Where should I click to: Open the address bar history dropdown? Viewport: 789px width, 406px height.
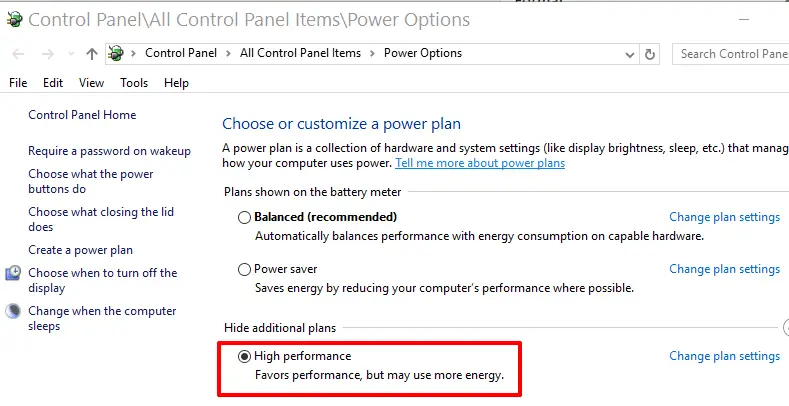(630, 54)
